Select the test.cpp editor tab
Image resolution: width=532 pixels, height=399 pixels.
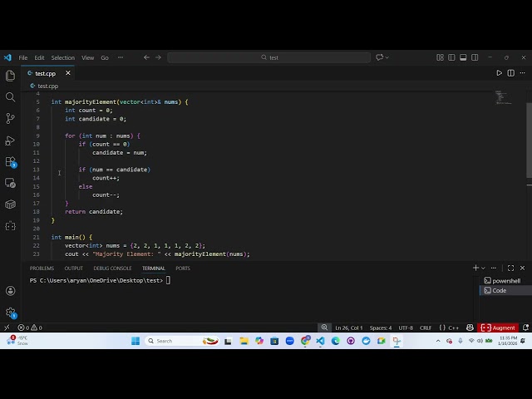click(x=48, y=73)
